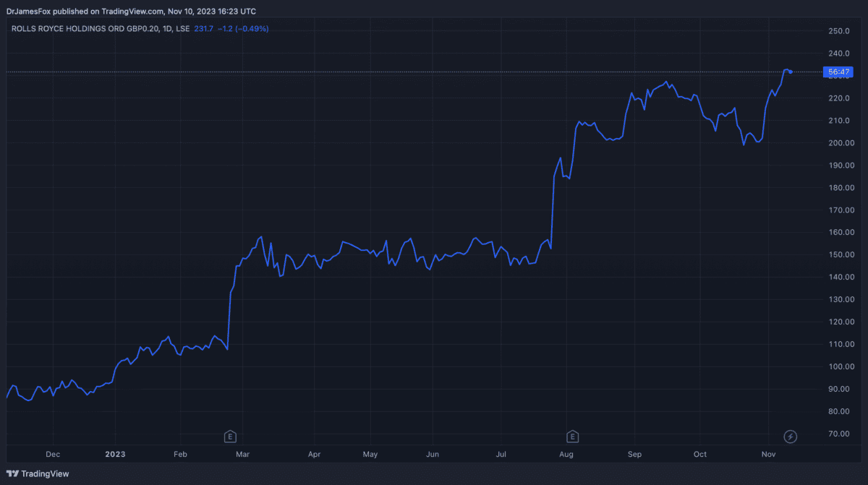Screen dimensions: 868x485
Task: Click the last price dot on the line
Action: tap(791, 72)
